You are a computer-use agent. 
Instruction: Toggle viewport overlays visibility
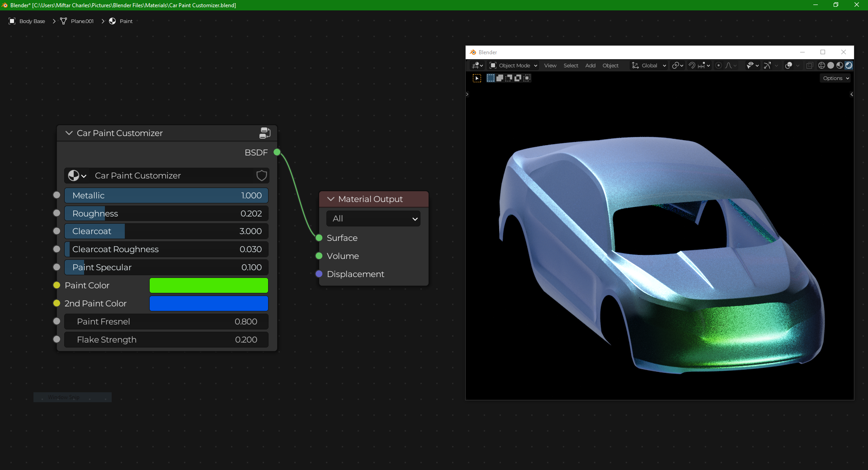pyautogui.click(x=788, y=66)
